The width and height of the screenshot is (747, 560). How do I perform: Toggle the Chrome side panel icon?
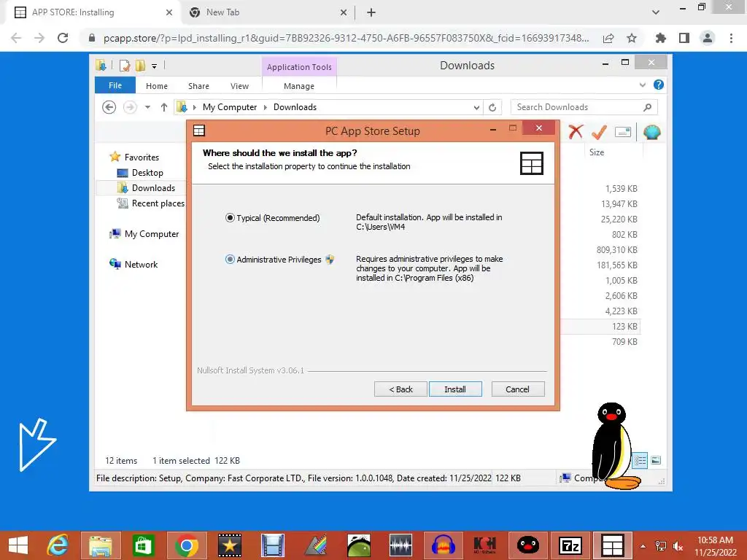click(684, 38)
